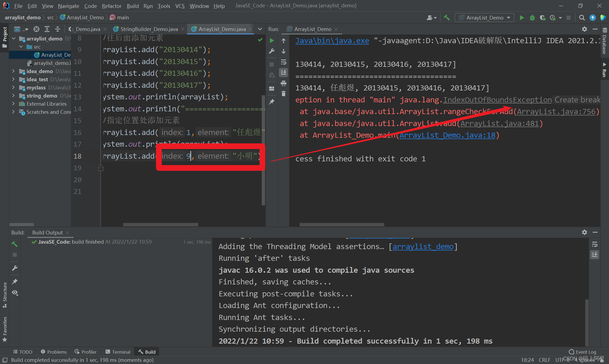The width and height of the screenshot is (609, 364).
Task: Clear console output with the trash icon
Action: [x=284, y=93]
